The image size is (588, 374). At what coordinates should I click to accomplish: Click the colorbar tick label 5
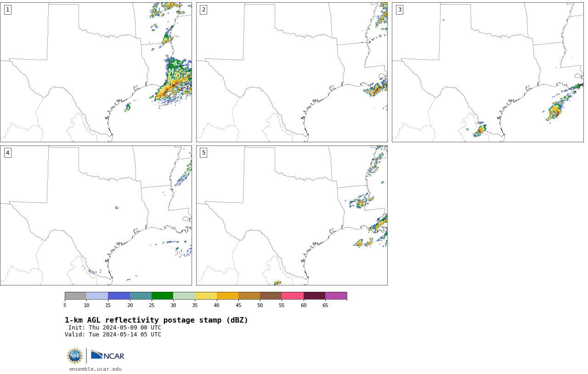tap(65, 305)
